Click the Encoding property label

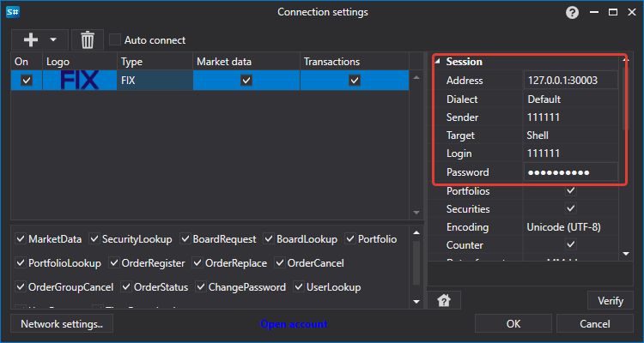pos(467,227)
